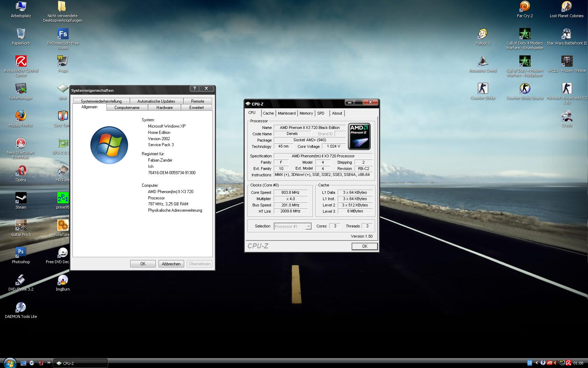This screenshot has width=588, height=368.
Task: Expand hidden tray icons with the arrow
Action: point(537,363)
